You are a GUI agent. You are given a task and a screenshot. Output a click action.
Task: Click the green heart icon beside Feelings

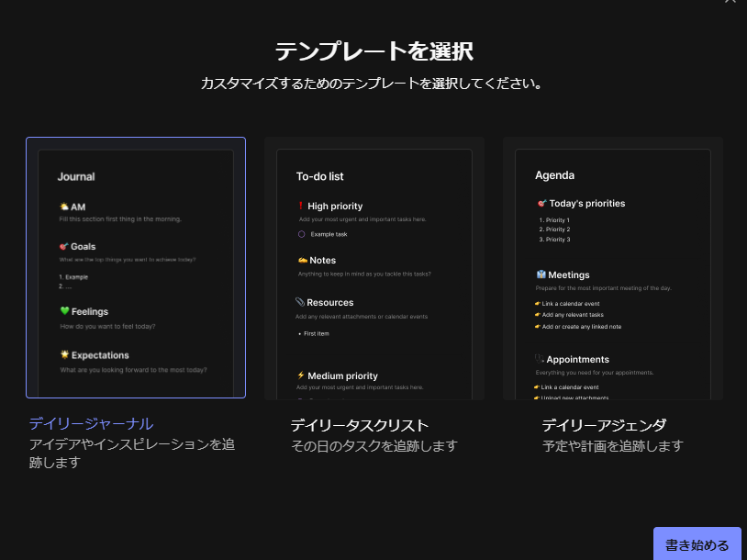[65, 310]
